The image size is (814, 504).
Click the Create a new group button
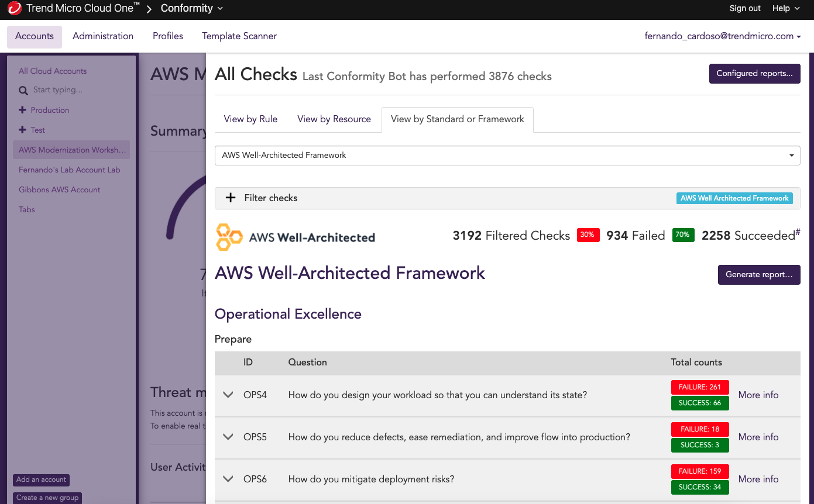point(47,498)
